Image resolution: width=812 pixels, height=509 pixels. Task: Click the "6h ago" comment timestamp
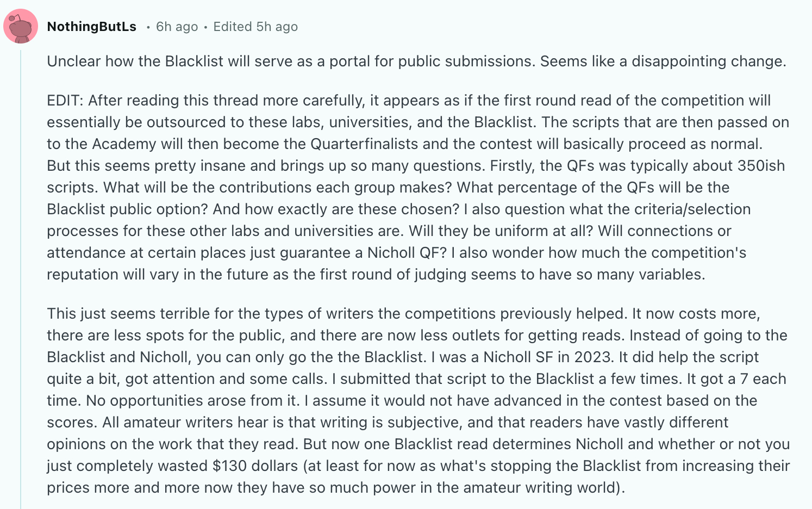(x=177, y=27)
